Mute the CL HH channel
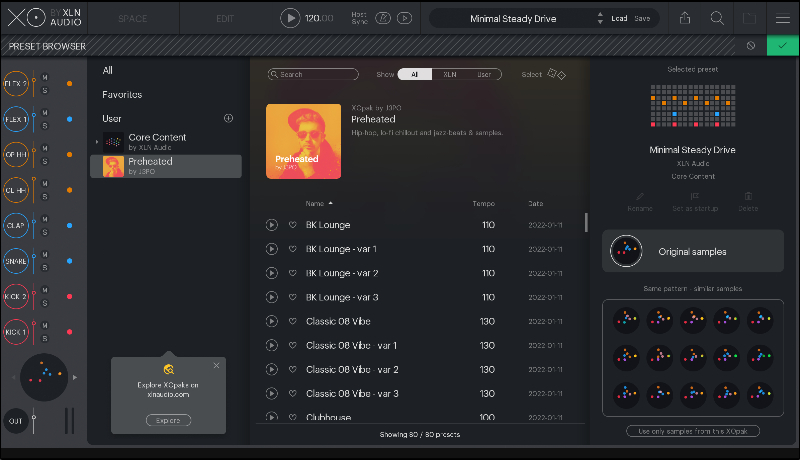Viewport: 800px width, 460px height. (x=45, y=184)
